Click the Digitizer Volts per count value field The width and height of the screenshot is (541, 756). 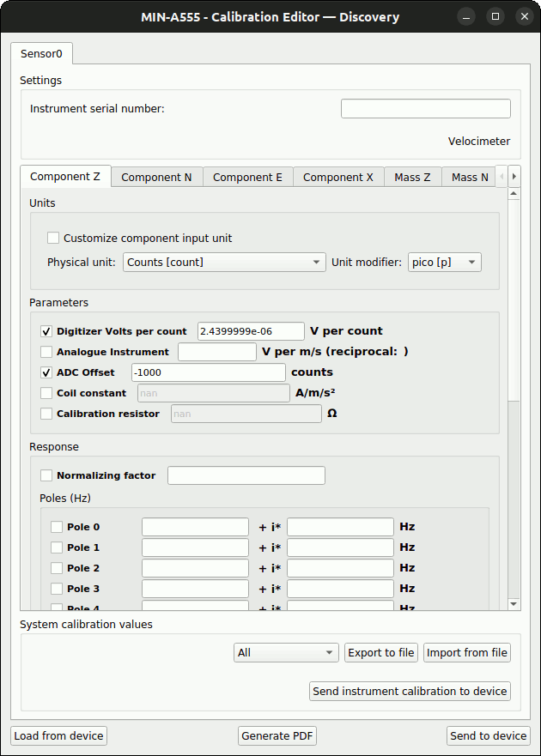point(251,331)
